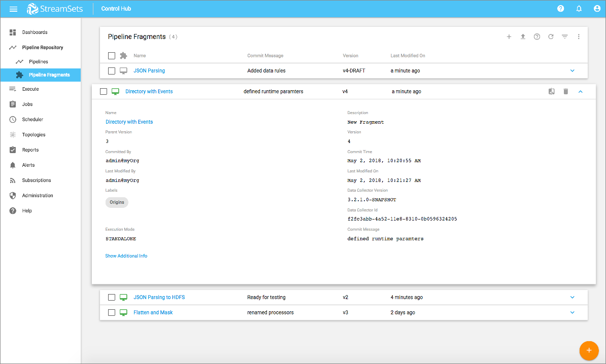Viewport: 606px width, 364px height.
Task: Open the user account icon
Action: pyautogui.click(x=597, y=9)
